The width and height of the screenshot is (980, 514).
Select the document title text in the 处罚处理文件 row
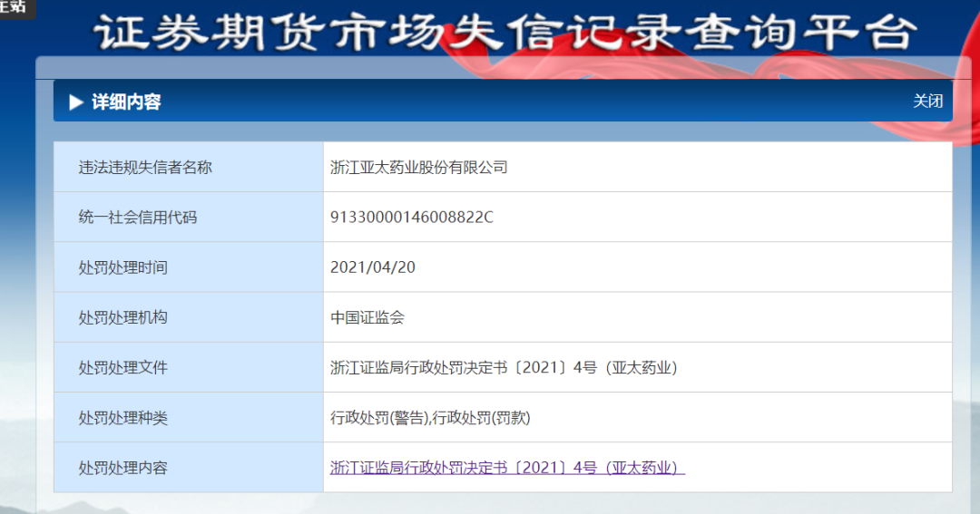tap(504, 367)
